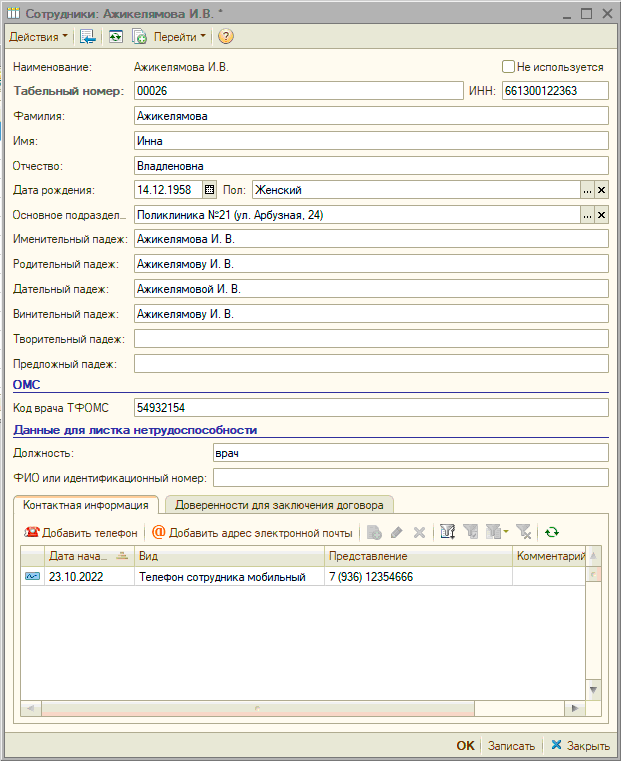Viewport: 621px width, 761px height.
Task: Expand the Перейти dropdown menu
Action: pos(179,37)
